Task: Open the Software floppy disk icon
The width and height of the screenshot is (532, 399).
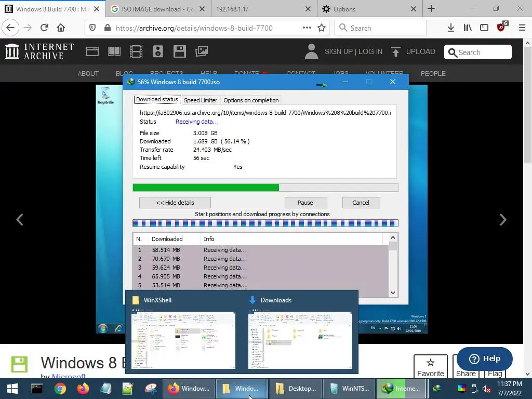Action: pyautogui.click(x=179, y=51)
